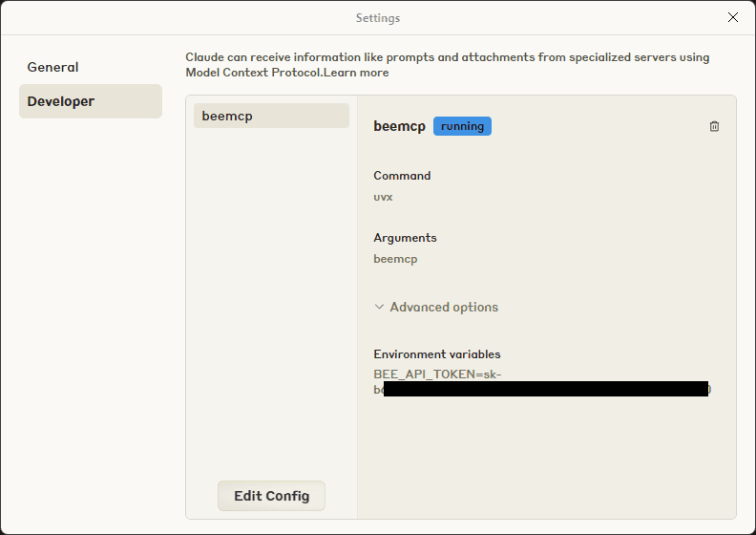This screenshot has width=756, height=535.
Task: Collapse the Advanced options chevron
Action: pyautogui.click(x=380, y=307)
